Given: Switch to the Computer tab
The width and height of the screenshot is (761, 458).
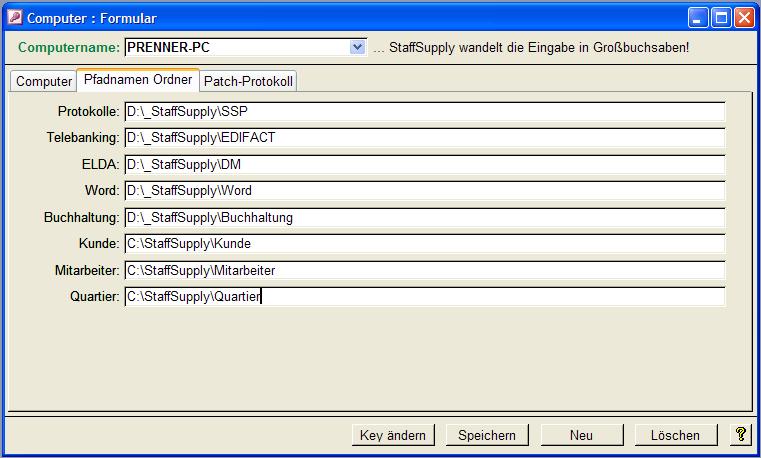Looking at the screenshot, I should (x=44, y=81).
